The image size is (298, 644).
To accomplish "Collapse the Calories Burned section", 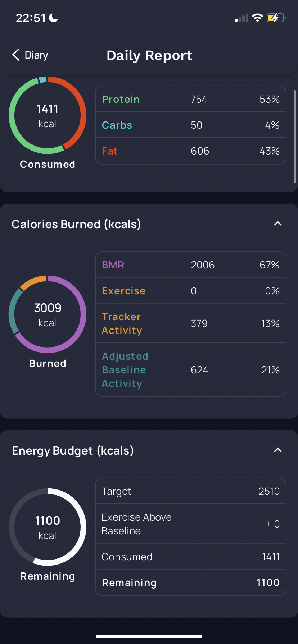I will (277, 224).
